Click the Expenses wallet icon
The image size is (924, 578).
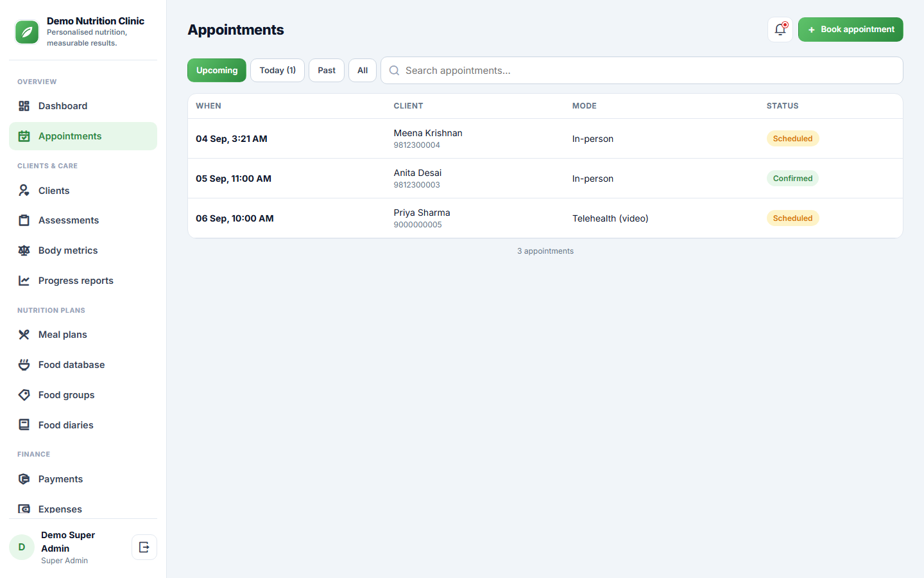(24, 509)
